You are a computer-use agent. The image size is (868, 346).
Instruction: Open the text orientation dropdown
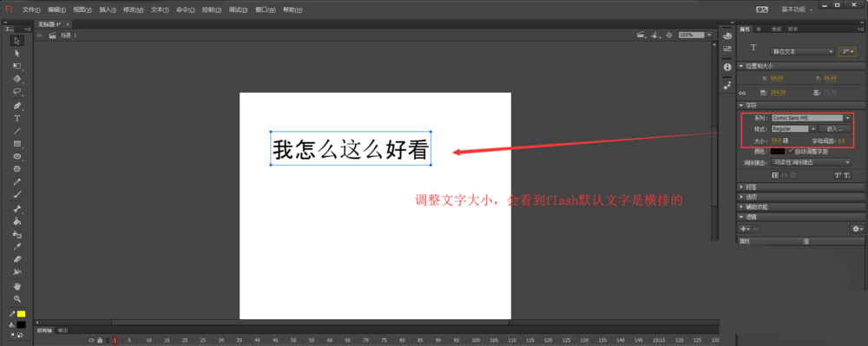click(847, 51)
